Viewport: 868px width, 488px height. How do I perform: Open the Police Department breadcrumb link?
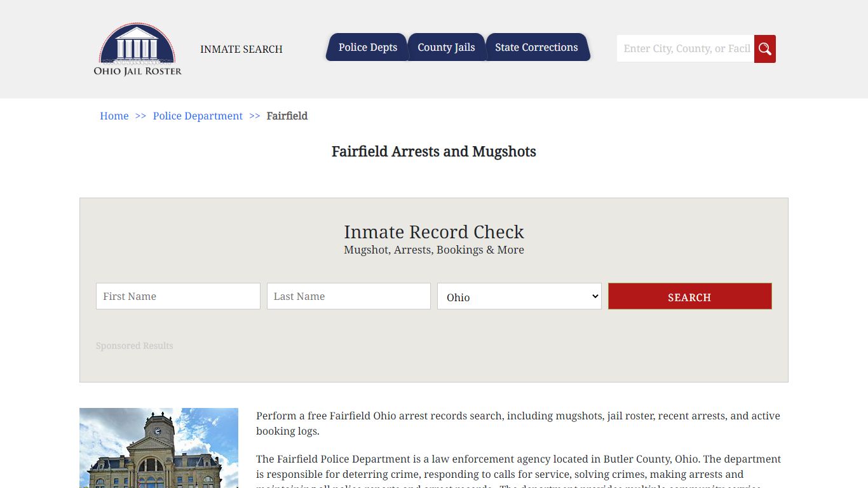click(x=198, y=116)
